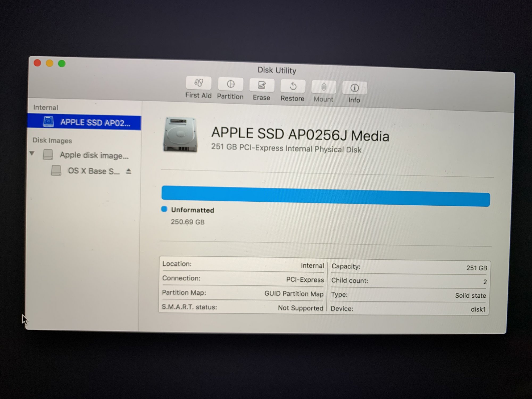532x399 pixels.
Task: Click the Mount toolbar icon
Action: (324, 87)
